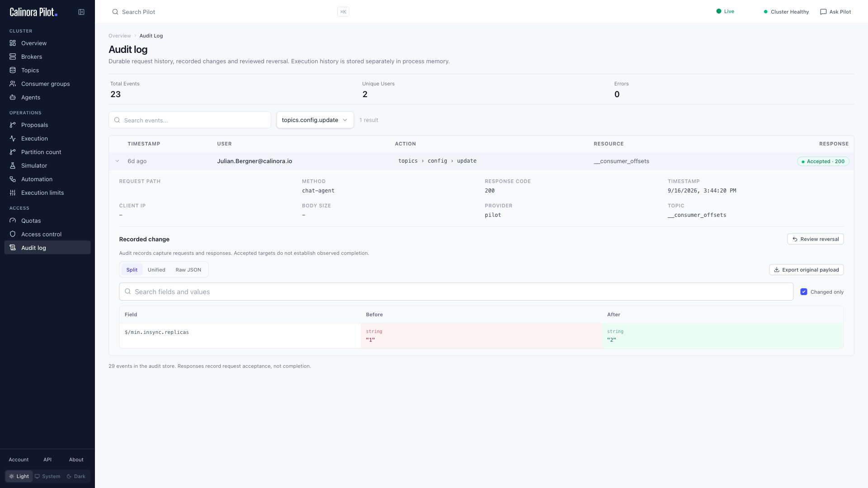This screenshot has width=868, height=488.
Task: Open Proposals page
Action: pyautogui.click(x=47, y=125)
